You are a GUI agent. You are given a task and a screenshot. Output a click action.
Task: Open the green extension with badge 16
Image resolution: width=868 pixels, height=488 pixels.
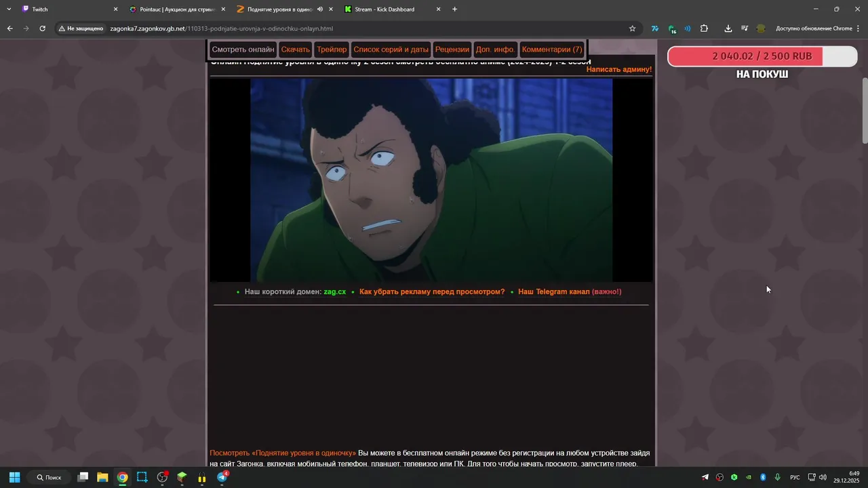671,28
